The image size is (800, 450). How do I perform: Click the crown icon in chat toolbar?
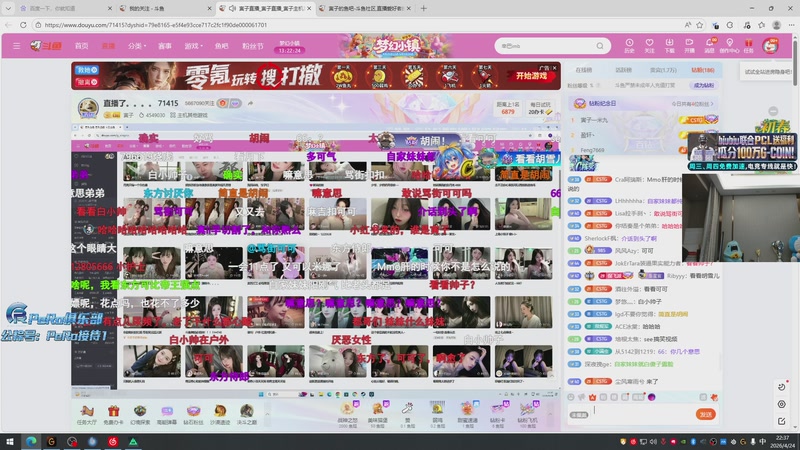592,397
